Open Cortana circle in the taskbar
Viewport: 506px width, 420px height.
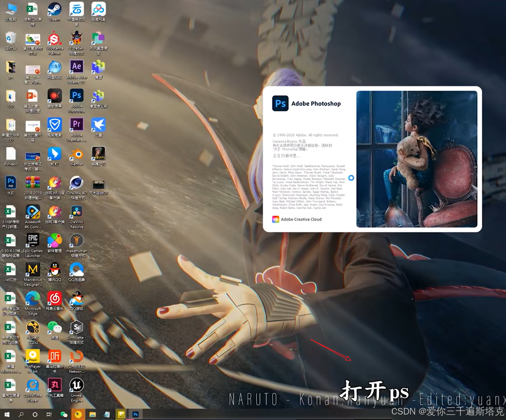(35, 414)
